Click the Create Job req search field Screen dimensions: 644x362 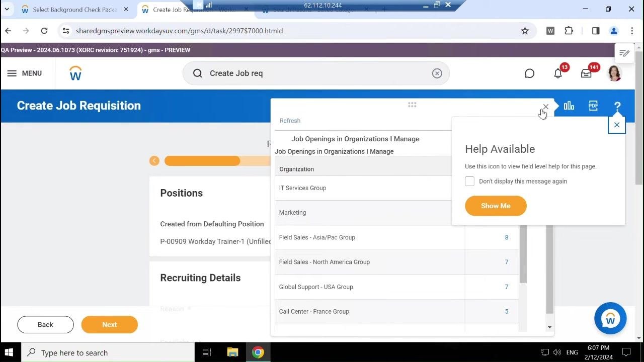316,73
